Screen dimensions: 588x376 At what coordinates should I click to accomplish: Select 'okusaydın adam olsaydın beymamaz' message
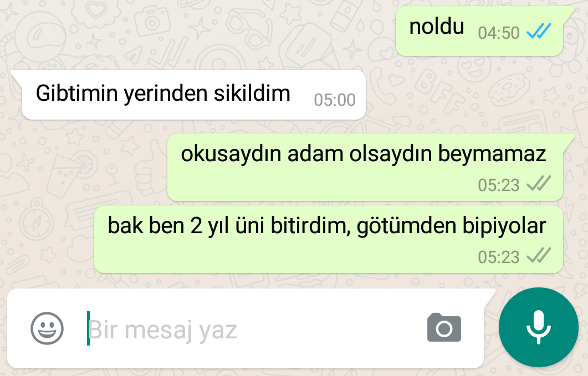pos(366,167)
